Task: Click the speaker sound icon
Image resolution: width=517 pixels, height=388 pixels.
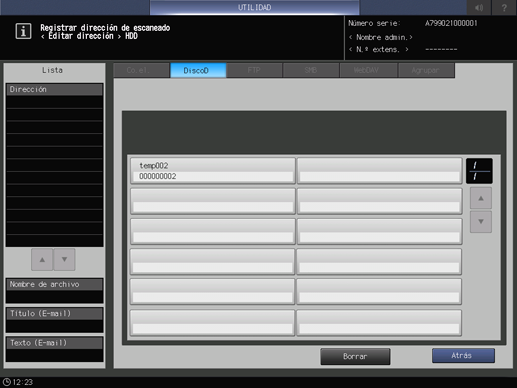Action: [479, 7]
